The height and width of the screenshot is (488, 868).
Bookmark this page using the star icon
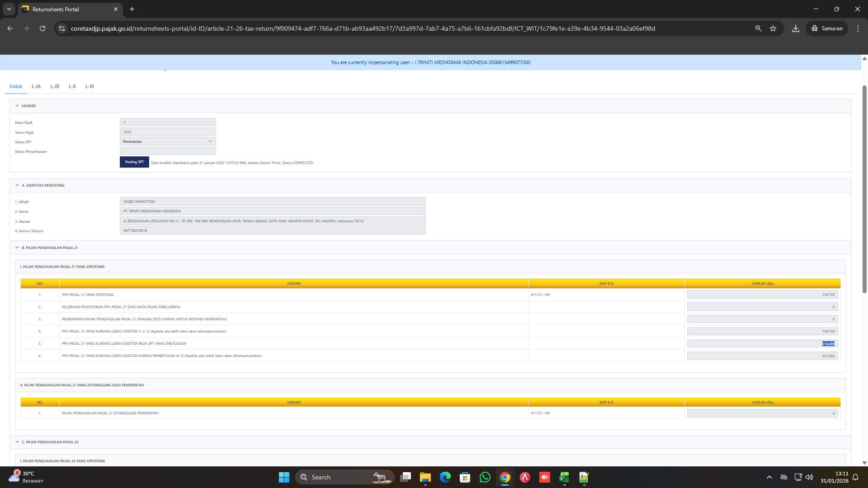(x=773, y=28)
